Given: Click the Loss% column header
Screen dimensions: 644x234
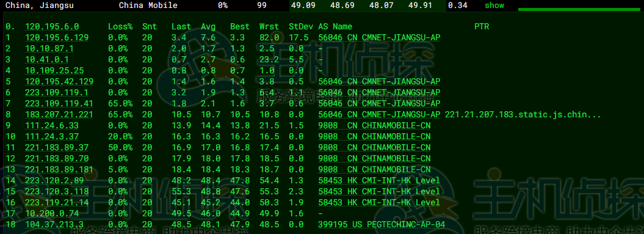Looking at the screenshot, I should (x=120, y=26).
